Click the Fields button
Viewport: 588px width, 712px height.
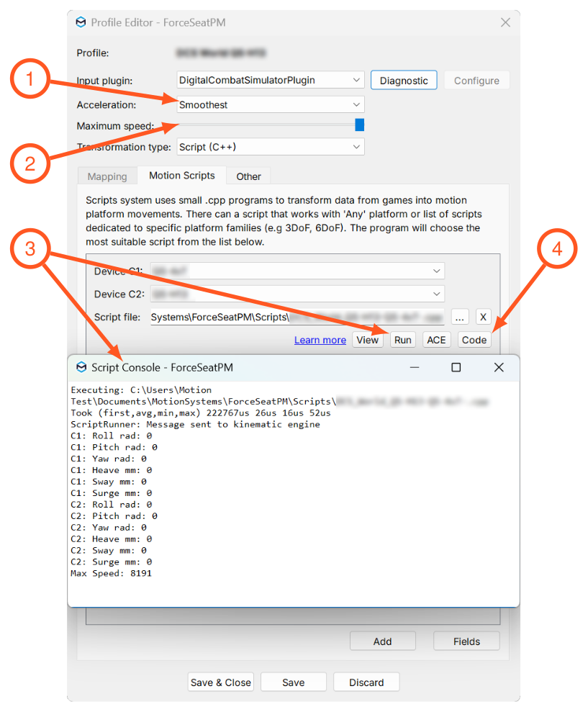pyautogui.click(x=467, y=641)
